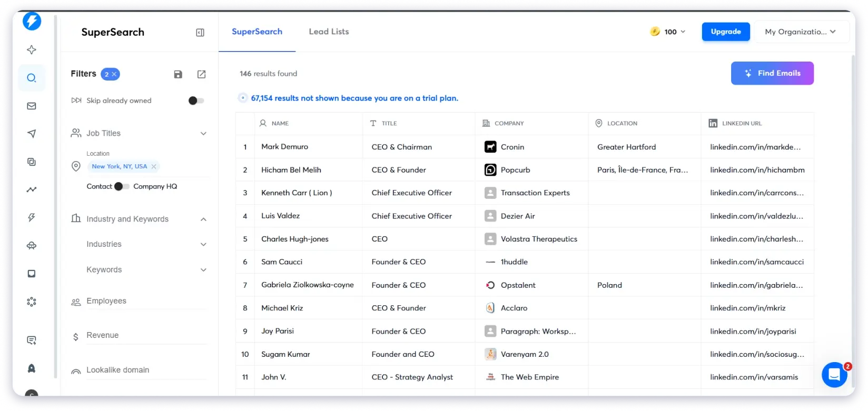Viewport: 868px width, 411px height.
Task: Switch to the Lead Lists tab
Action: [329, 32]
